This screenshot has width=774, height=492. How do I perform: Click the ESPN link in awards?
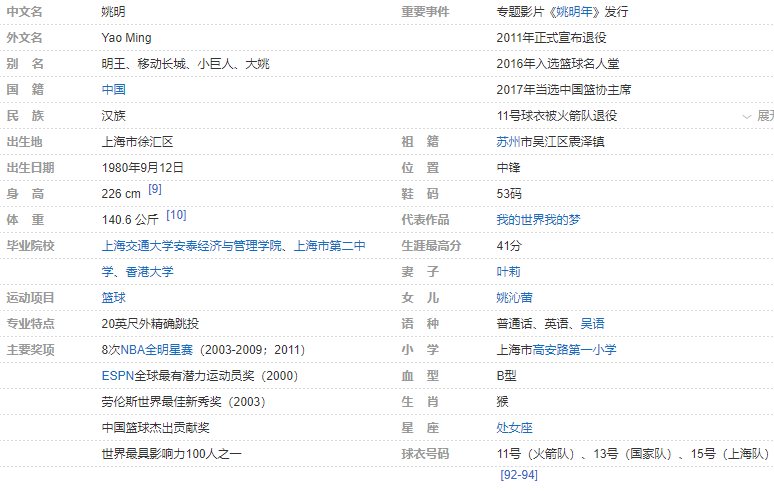point(116,376)
